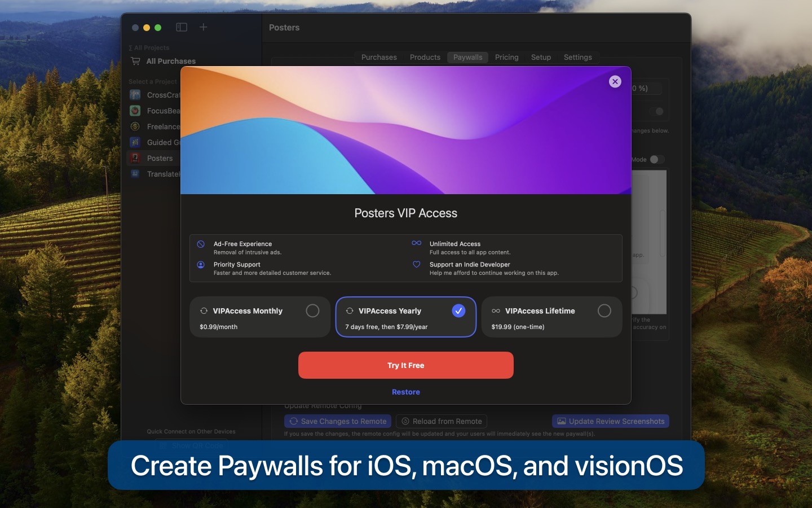Click the $0.99/month price text
Screen dimensions: 812x508
click(x=219, y=327)
